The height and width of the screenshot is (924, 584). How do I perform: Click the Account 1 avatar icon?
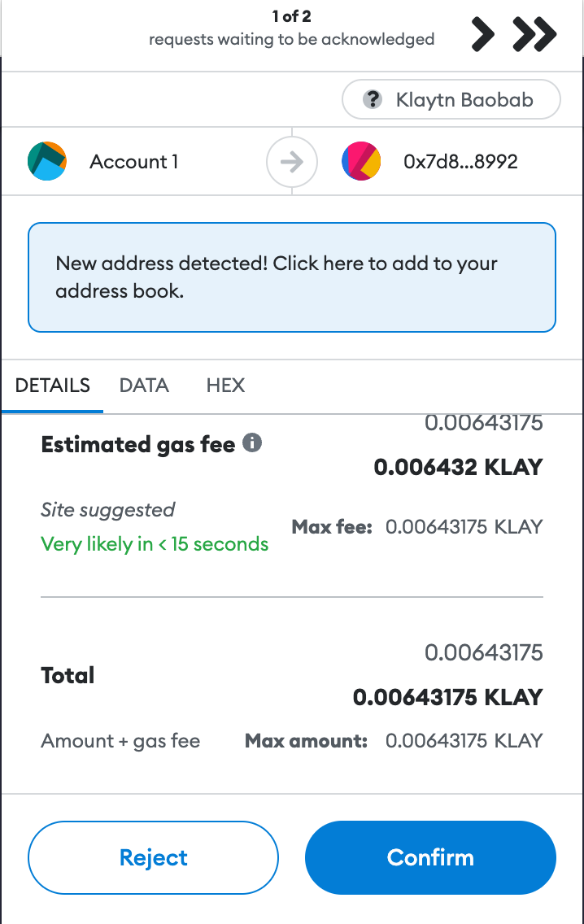click(x=47, y=161)
